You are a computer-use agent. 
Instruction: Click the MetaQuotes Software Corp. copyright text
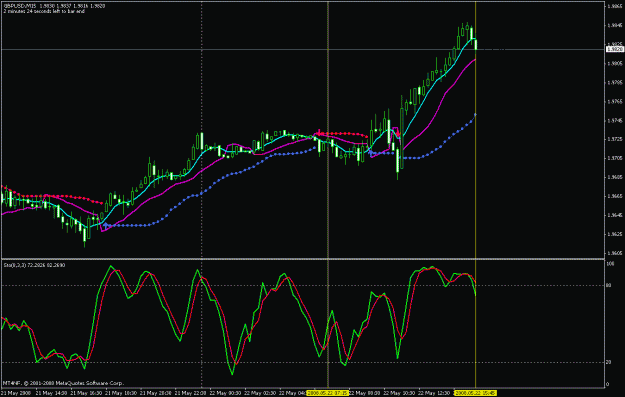tap(63, 383)
